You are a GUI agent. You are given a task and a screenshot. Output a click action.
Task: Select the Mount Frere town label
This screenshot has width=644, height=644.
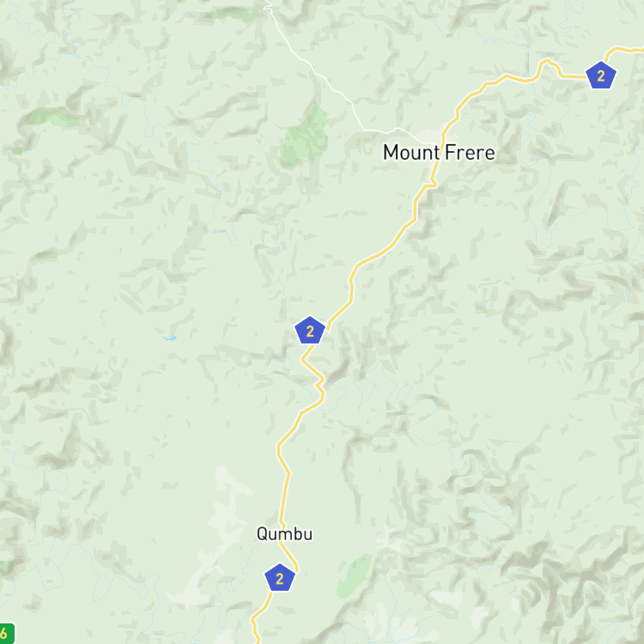coord(439,152)
